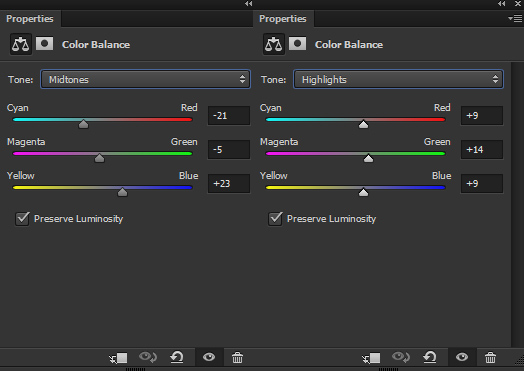Viewport: 524px width, 371px height.
Task: Click Color Balance title in left panel
Action: [96, 44]
